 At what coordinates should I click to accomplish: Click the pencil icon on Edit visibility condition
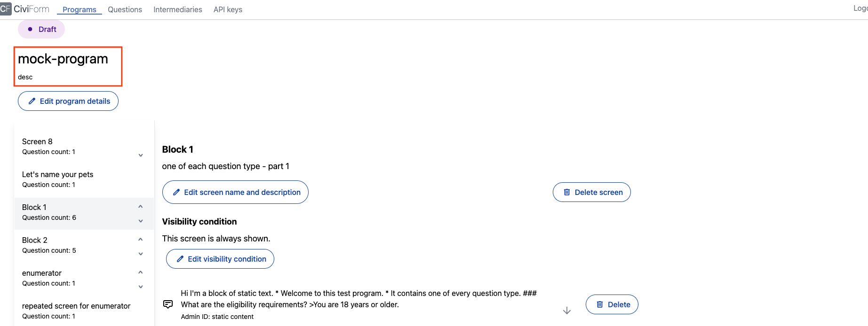179,259
